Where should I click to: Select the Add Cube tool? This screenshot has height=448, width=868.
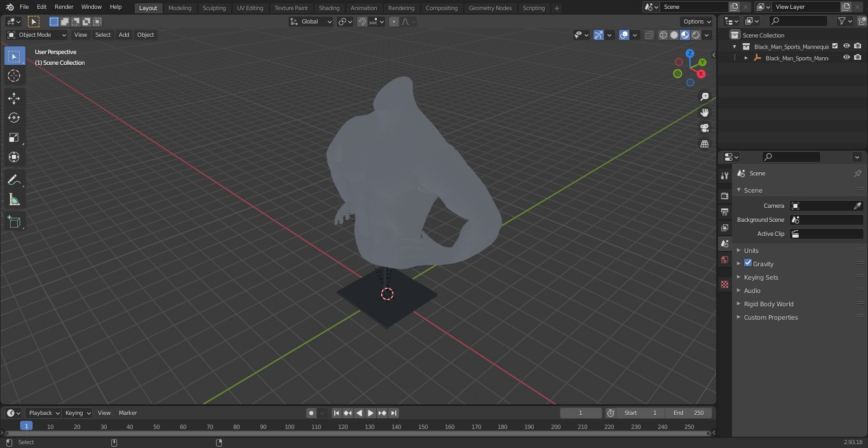(x=14, y=222)
